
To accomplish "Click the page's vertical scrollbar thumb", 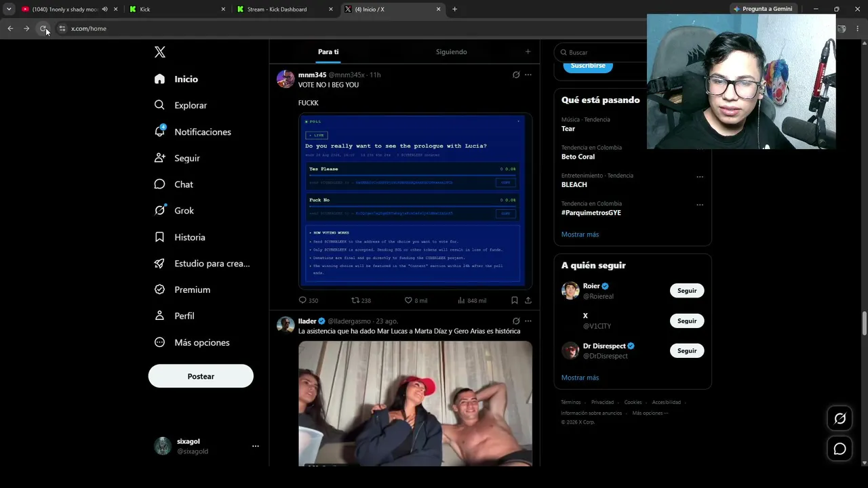I will point(864,323).
